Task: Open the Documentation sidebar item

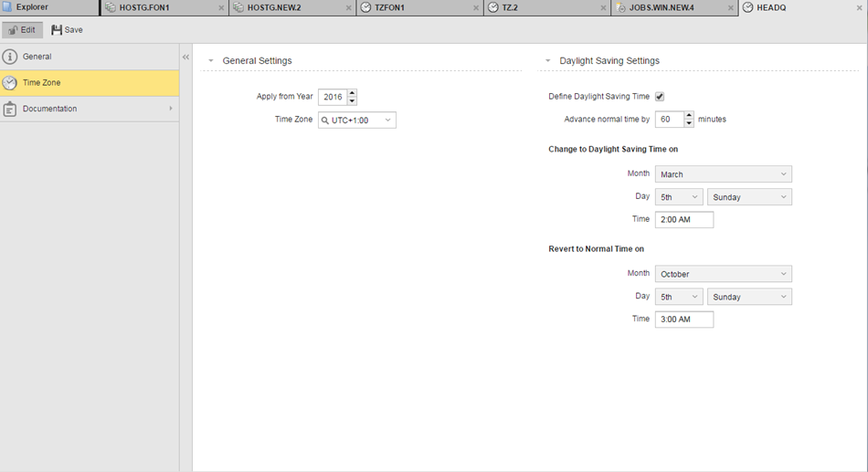Action: pos(50,109)
